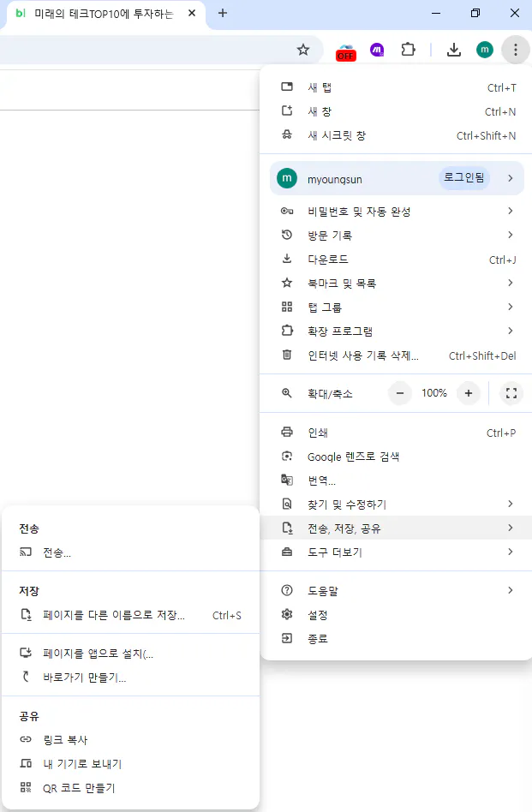Open 찾기 및 수정하기
Viewport: 532px width, 812px height.
pos(395,504)
